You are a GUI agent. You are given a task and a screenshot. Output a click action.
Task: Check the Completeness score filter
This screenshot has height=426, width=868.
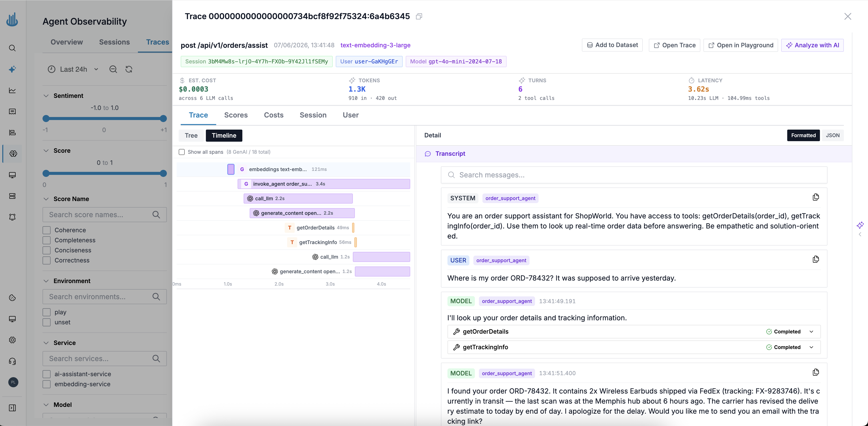[47, 240]
